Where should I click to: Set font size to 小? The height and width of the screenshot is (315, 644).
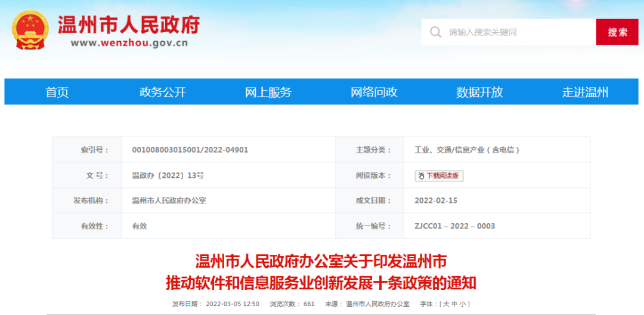click(463, 304)
